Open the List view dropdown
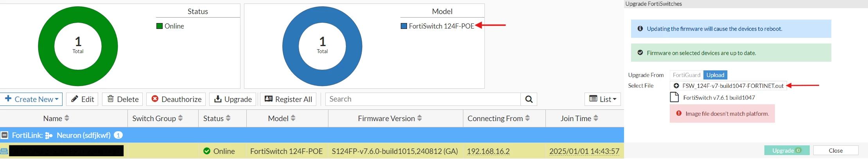The image size is (868, 159). (x=603, y=99)
